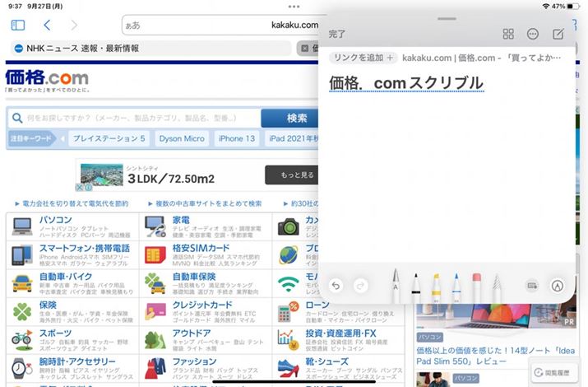Open the 閲覧履歴 browsing history button
Image resolution: width=588 pixels, height=387 pixels.
[553, 372]
